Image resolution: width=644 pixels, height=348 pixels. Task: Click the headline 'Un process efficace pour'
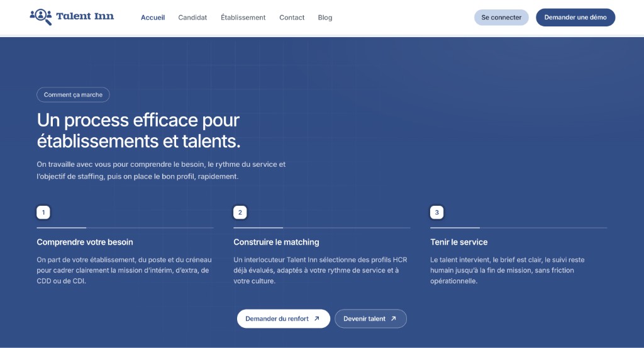coord(138,120)
